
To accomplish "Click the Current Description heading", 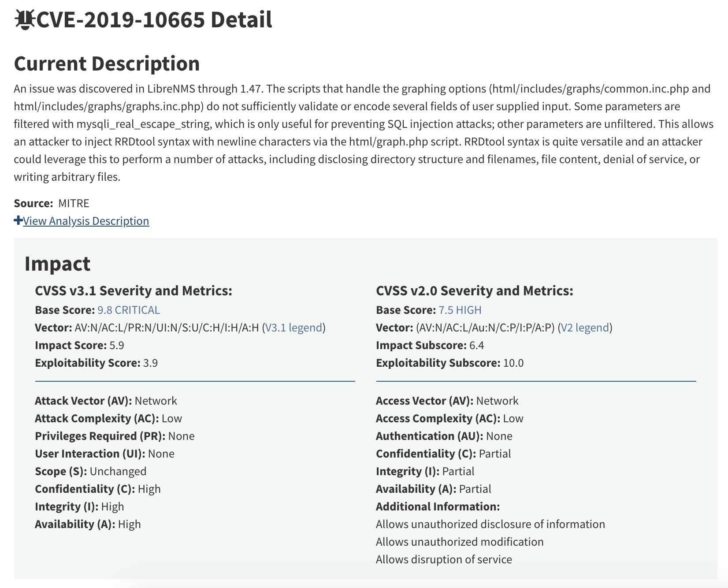I will [x=107, y=63].
